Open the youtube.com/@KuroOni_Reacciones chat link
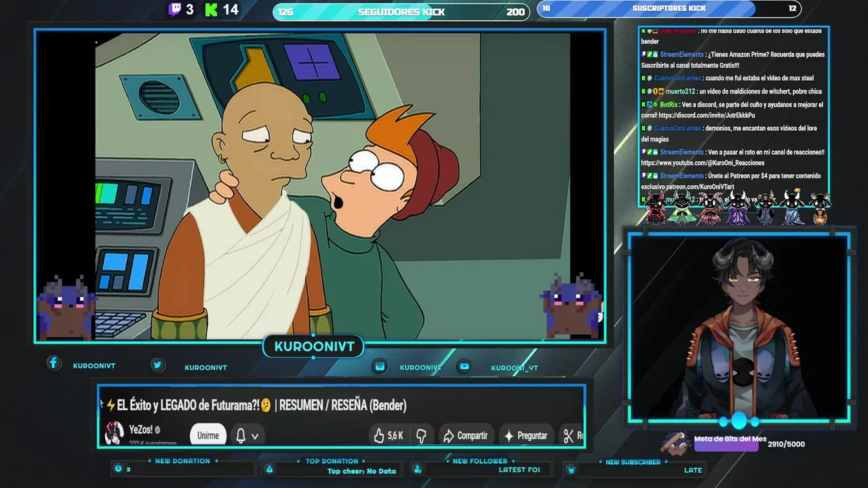The height and width of the screenshot is (488, 868). tap(703, 163)
